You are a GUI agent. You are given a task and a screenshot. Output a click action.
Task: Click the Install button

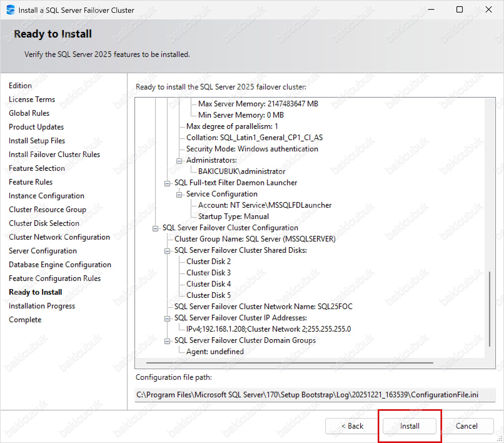click(x=409, y=426)
